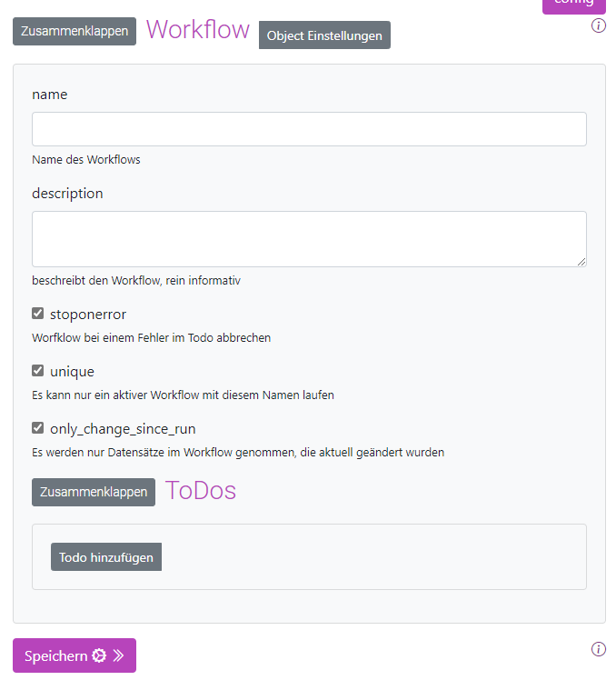Disable the only_change_since_run checkbox
Viewport: 616px width, 700px height.
[38, 427]
